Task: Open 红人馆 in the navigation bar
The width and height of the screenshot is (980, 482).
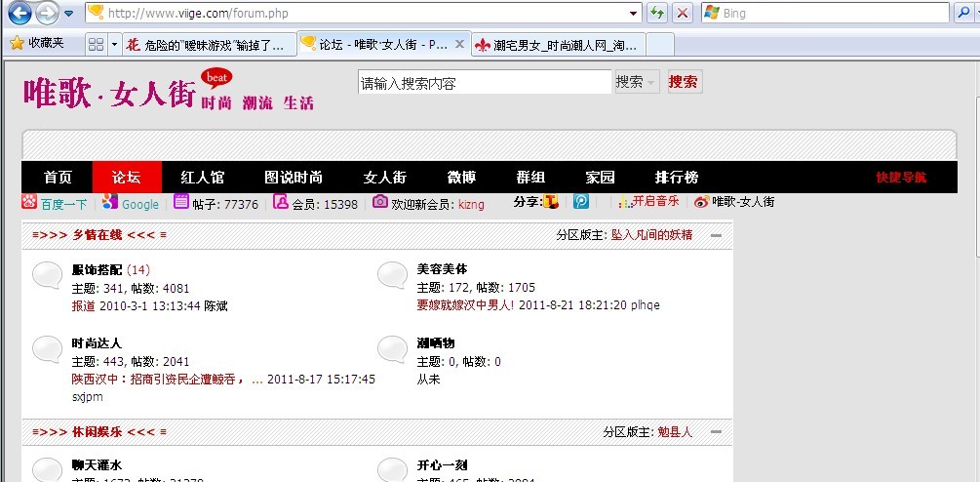Action: point(202,178)
